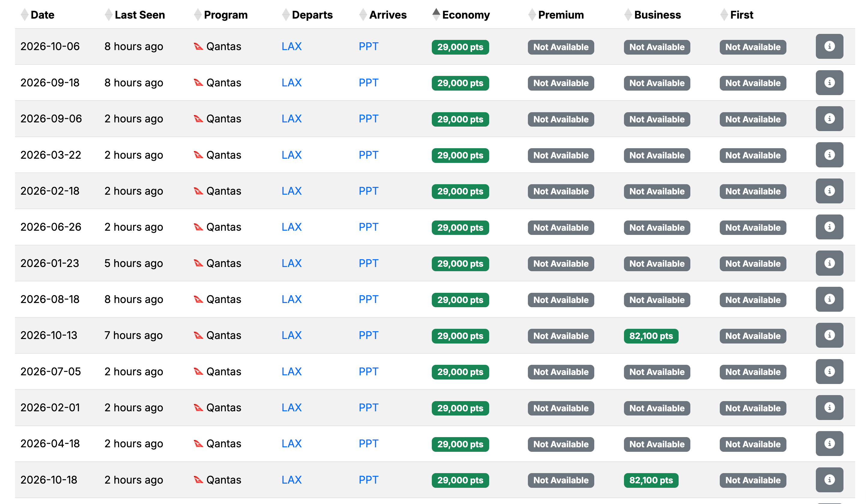Viewport: 866px width, 504px height.
Task: View info for the 2026-10-13 flight
Action: (x=829, y=335)
